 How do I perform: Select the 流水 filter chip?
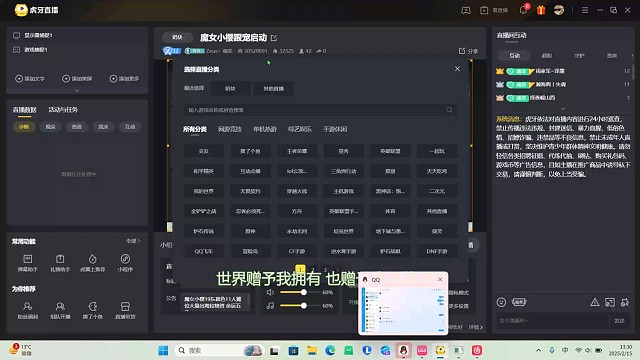103,127
